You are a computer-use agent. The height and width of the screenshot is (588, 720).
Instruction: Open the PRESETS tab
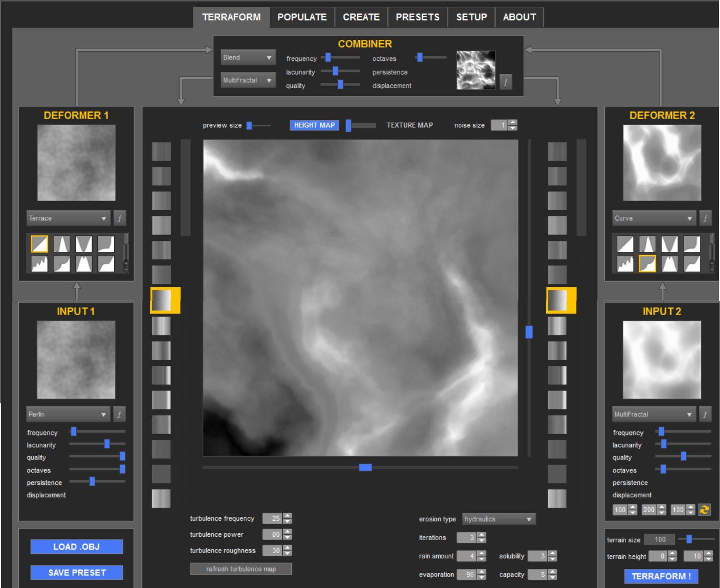[418, 17]
